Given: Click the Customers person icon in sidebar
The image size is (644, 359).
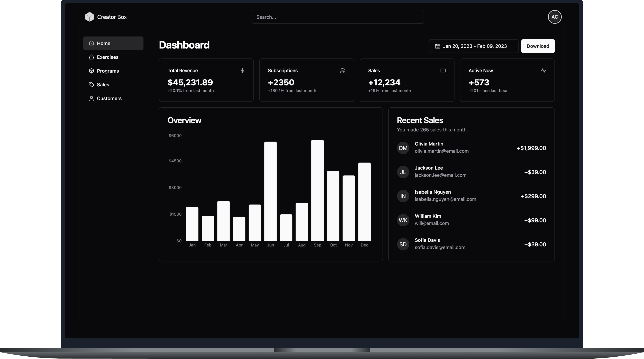Looking at the screenshot, I should [91, 98].
